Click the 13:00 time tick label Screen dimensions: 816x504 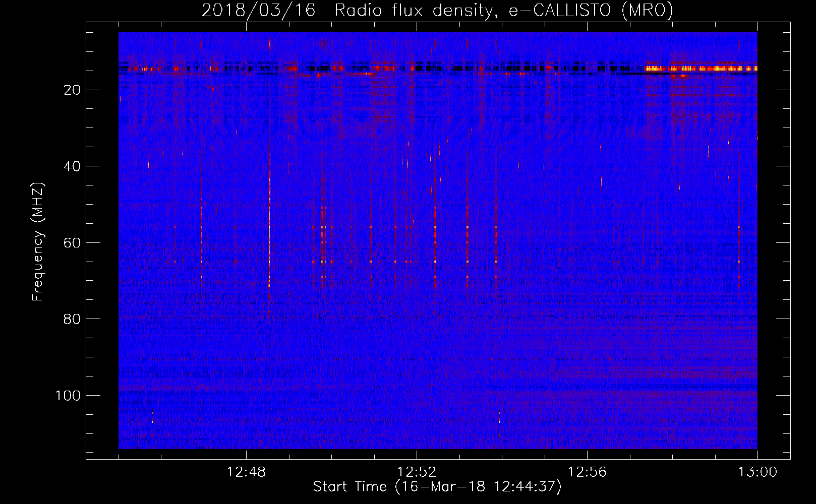tap(757, 472)
